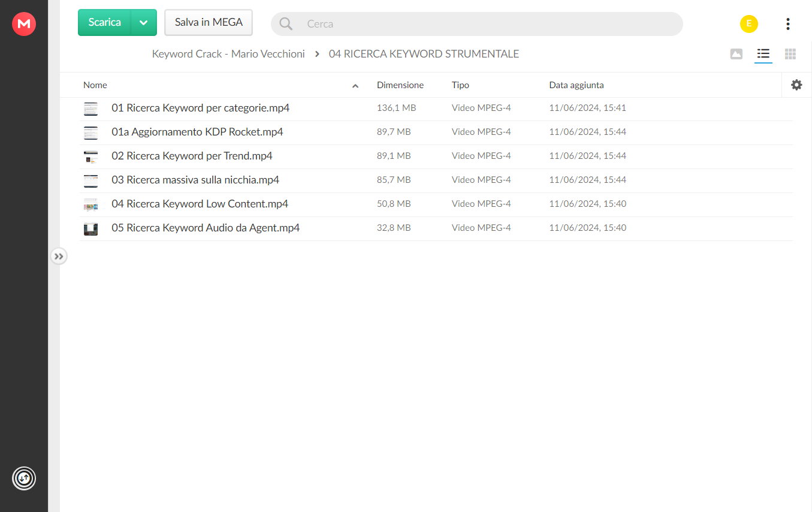Sort by Dimensione column header
Viewport: 812px width, 512px height.
coord(400,85)
